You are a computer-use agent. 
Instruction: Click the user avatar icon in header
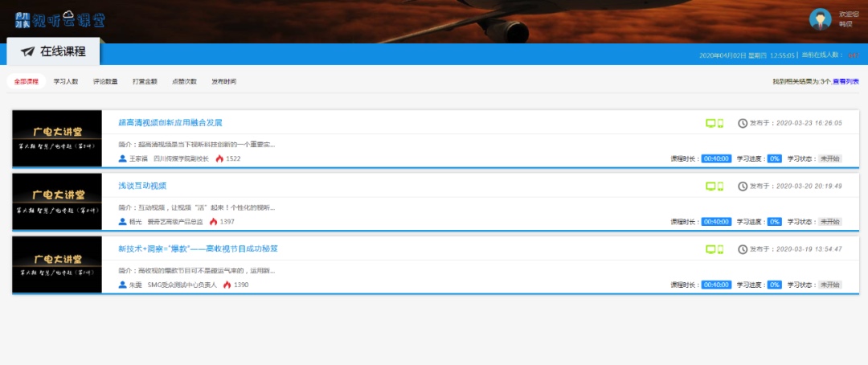coord(820,19)
